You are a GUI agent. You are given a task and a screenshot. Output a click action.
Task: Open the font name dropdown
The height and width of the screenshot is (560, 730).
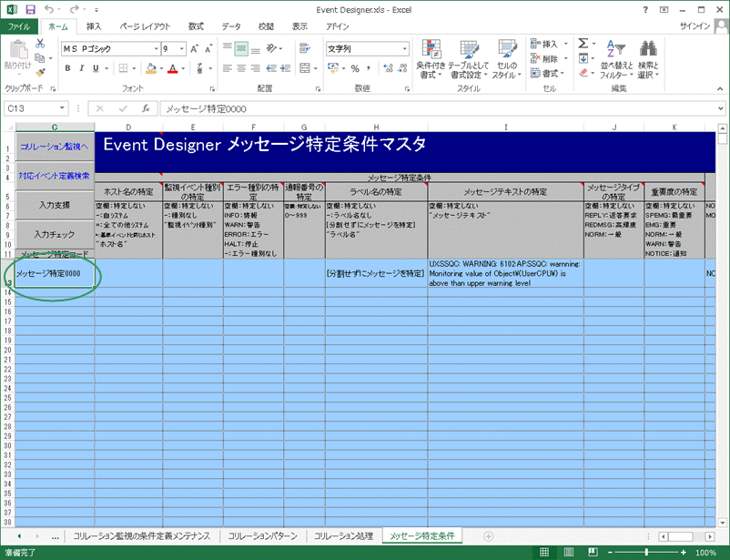tap(157, 48)
